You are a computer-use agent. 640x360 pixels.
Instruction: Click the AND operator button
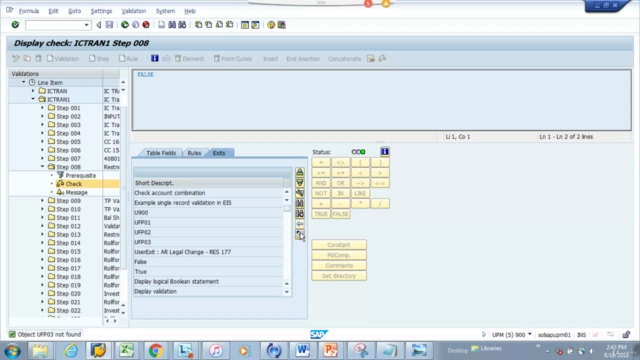(x=321, y=183)
